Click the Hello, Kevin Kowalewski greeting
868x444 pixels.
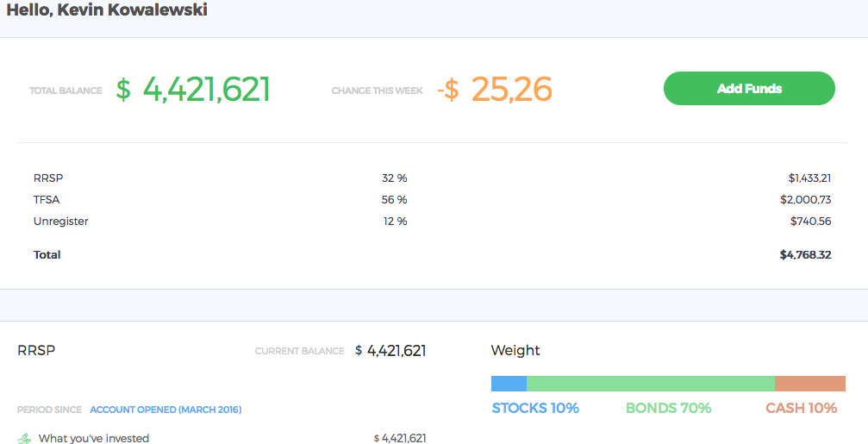[107, 10]
